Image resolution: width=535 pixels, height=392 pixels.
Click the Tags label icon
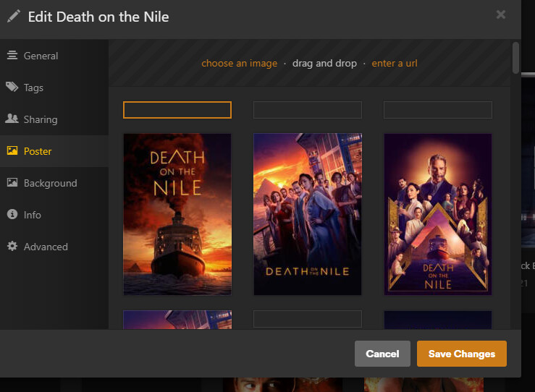point(12,87)
